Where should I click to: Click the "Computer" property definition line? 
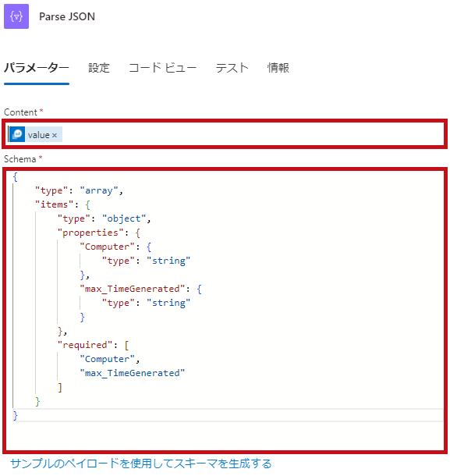[x=115, y=247]
